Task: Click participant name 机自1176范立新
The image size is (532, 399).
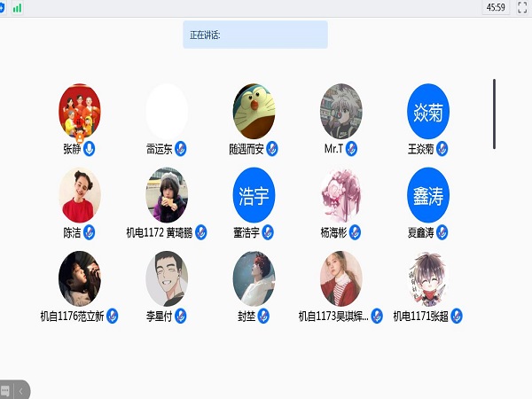Action: tap(72, 317)
